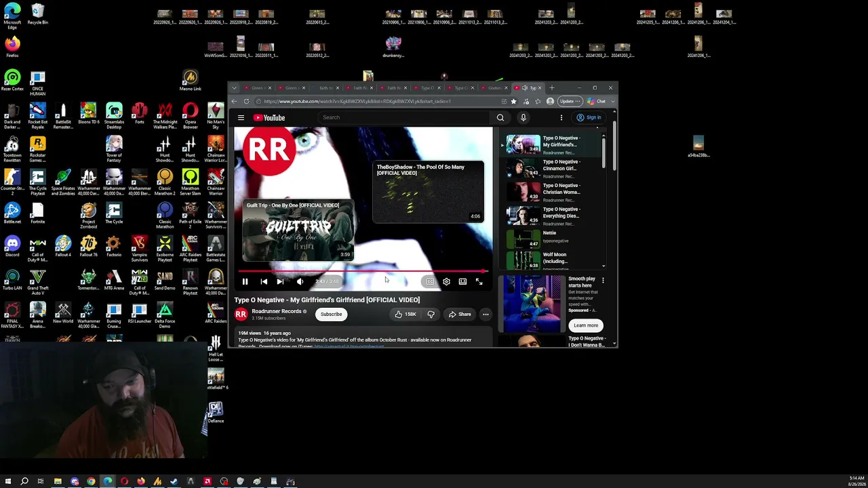Open more actions beside the Share button

[486, 314]
